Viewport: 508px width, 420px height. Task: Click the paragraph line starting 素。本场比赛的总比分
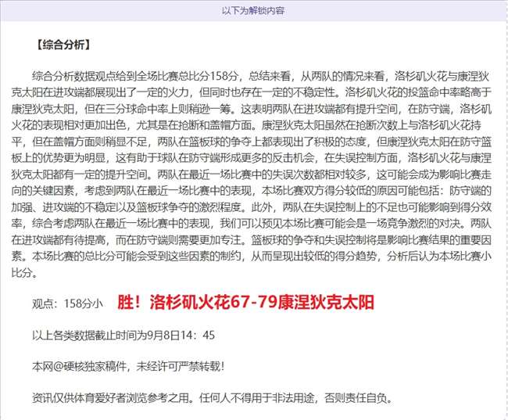(252, 257)
